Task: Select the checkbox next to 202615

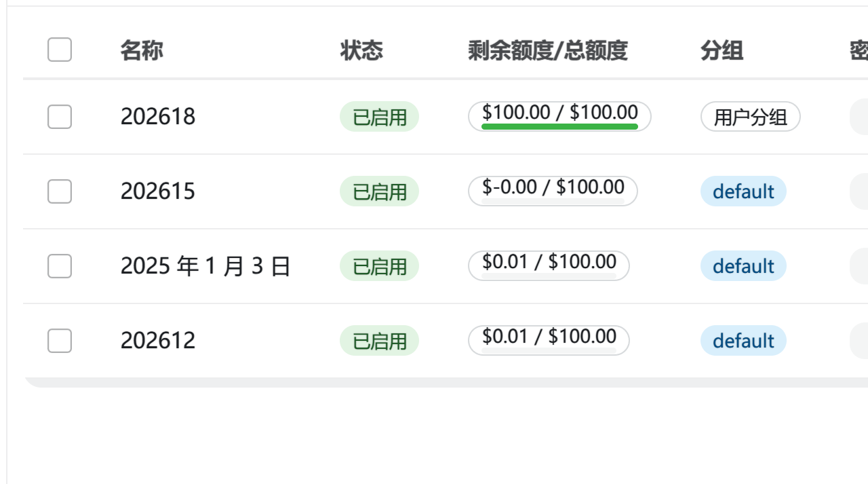Action: click(60, 191)
